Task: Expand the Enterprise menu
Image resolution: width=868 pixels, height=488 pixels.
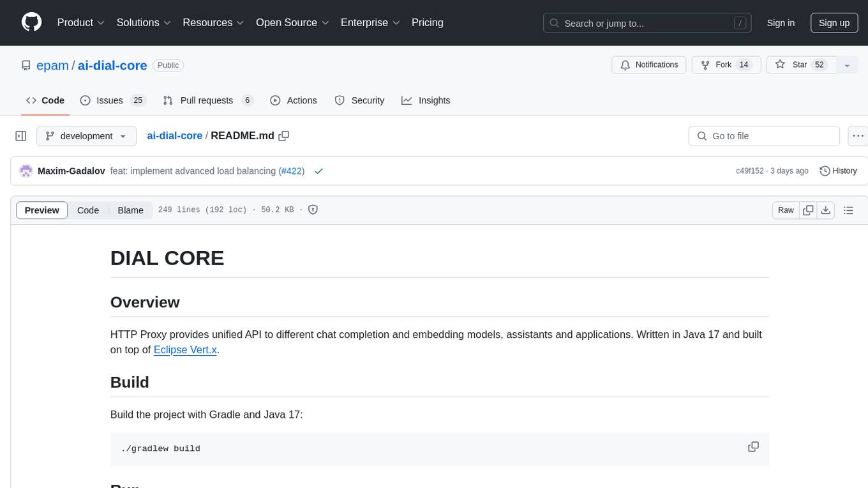Action: pyautogui.click(x=370, y=22)
